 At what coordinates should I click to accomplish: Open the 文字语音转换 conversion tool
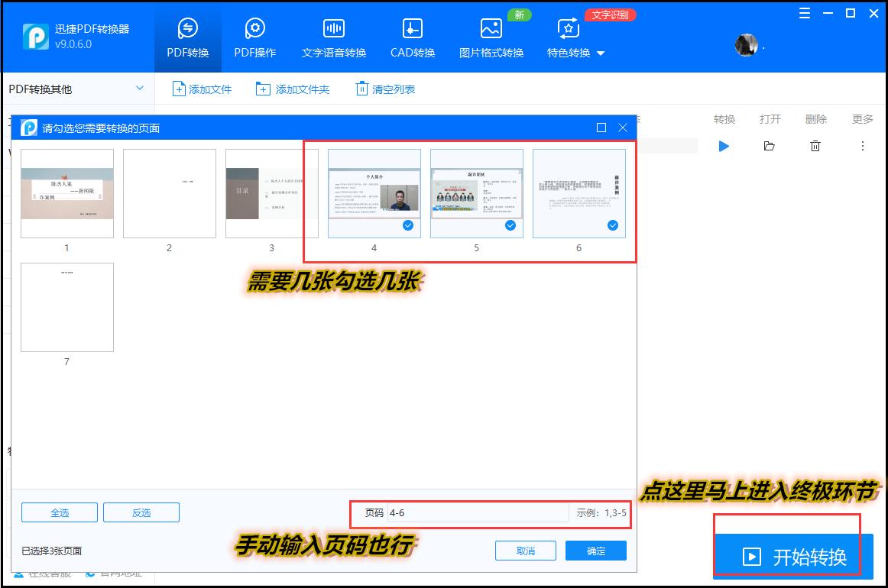coord(334,28)
